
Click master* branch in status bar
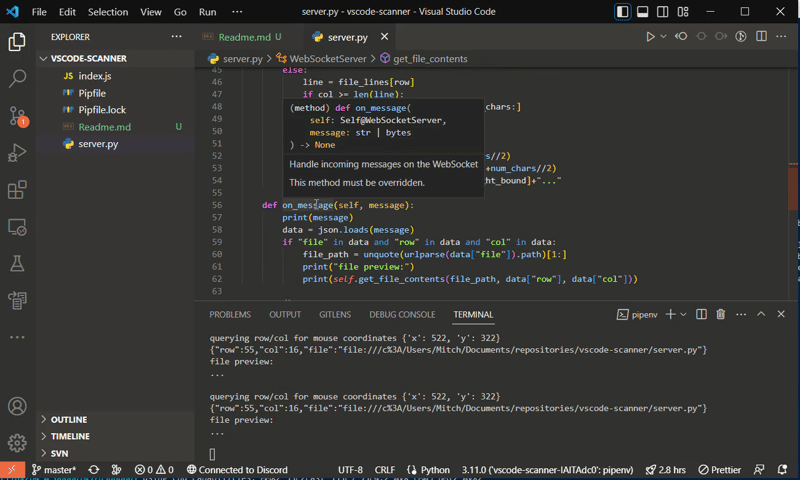pos(54,470)
